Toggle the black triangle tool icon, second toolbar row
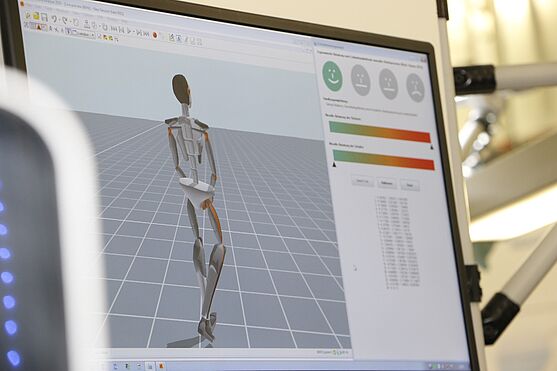 39,27
